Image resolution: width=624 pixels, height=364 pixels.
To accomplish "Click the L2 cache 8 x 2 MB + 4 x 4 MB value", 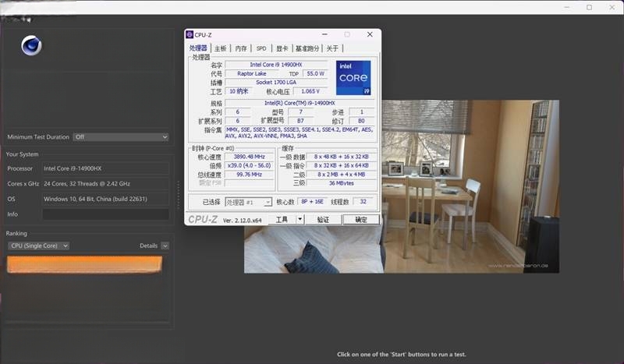I will pyautogui.click(x=342, y=175).
